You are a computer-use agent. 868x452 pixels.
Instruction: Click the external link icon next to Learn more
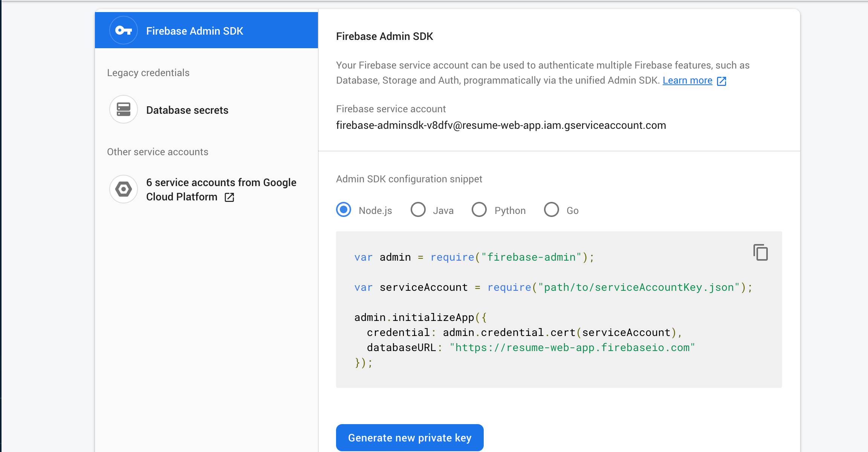721,81
